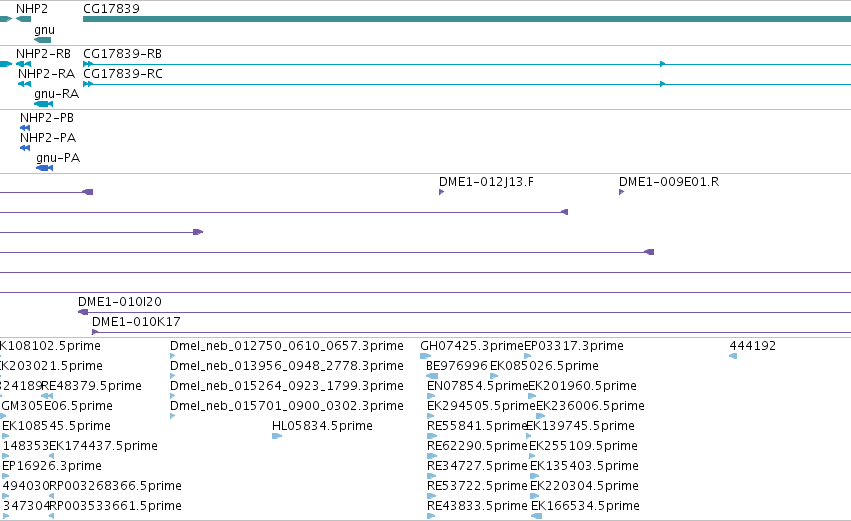Select the RE48379.5prime EST label

click(x=91, y=386)
